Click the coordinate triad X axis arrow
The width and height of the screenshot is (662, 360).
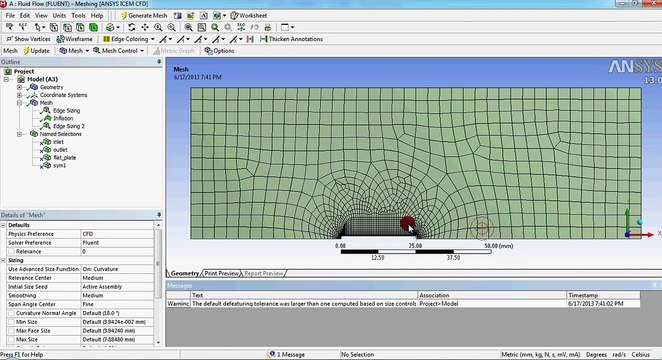point(643,235)
